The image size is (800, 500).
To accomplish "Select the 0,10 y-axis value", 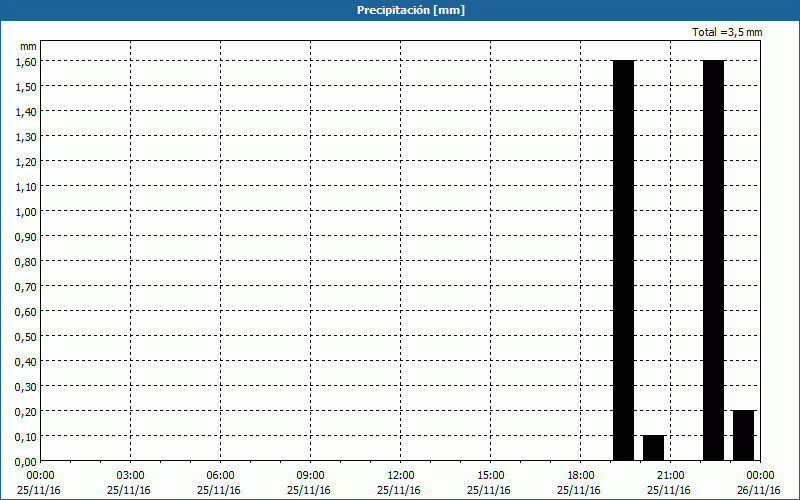I will tap(26, 436).
